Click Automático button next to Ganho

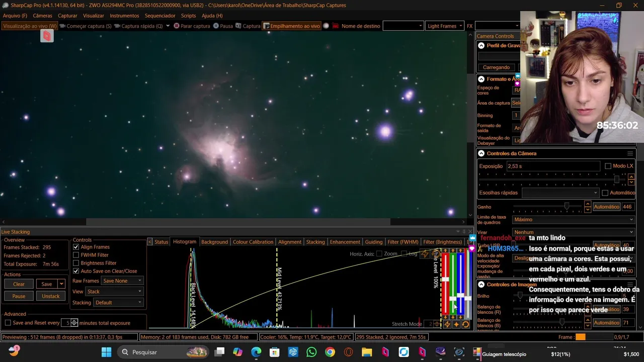606,207
